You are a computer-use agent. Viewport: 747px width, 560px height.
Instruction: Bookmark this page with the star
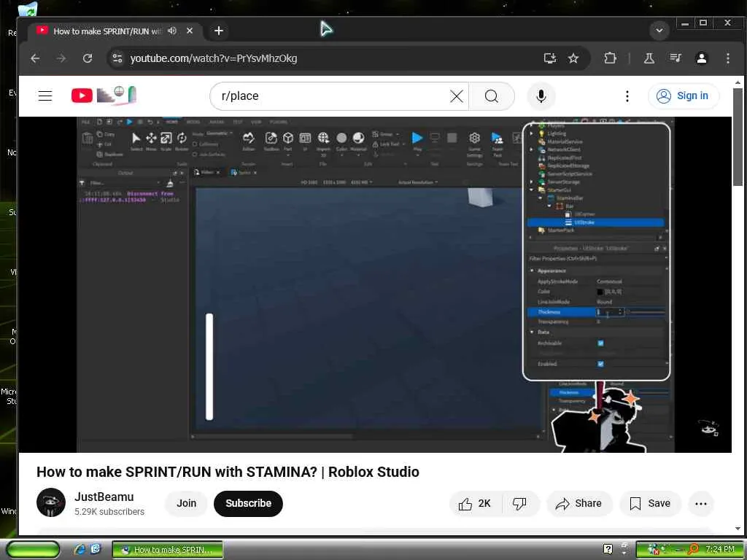pyautogui.click(x=573, y=58)
